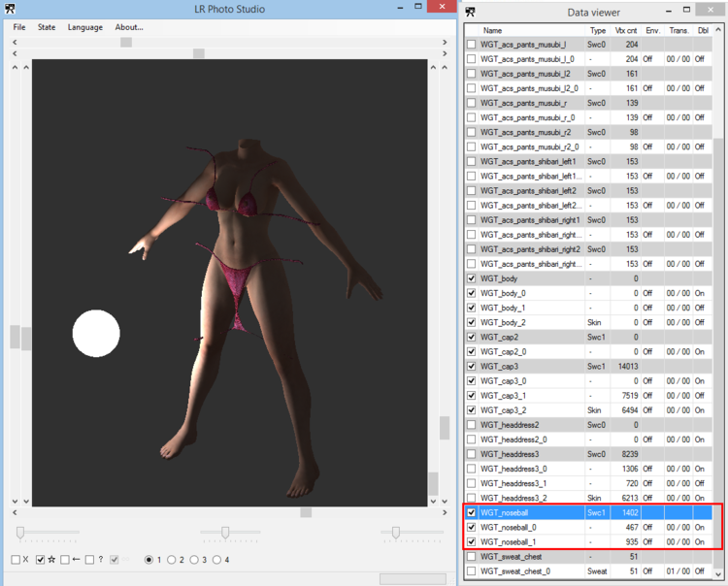Click the Data viewer scroll-down arrow
The image size is (728, 586).
[x=718, y=573]
